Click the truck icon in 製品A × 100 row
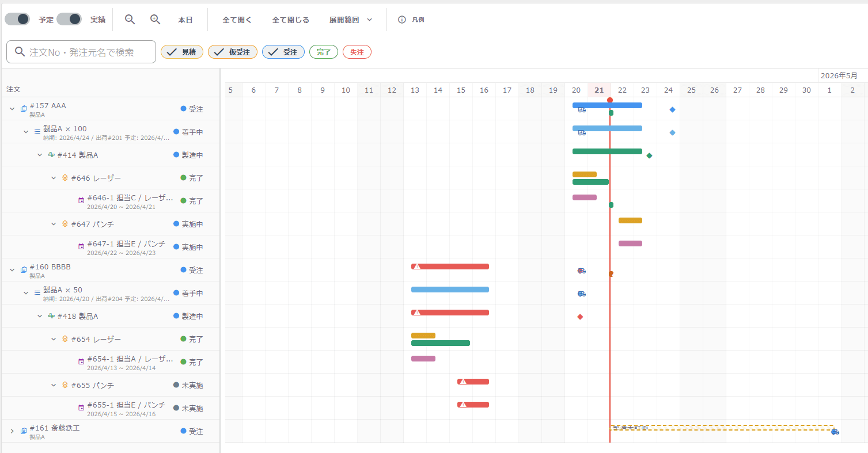This screenshot has width=868, height=453. (582, 132)
